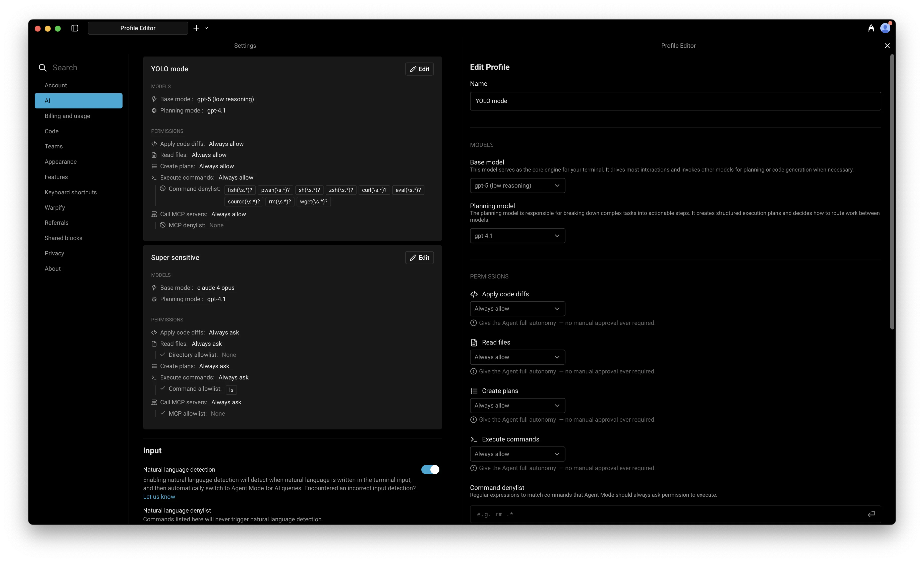The height and width of the screenshot is (562, 924).
Task: Change Read files from Always allow
Action: (517, 357)
